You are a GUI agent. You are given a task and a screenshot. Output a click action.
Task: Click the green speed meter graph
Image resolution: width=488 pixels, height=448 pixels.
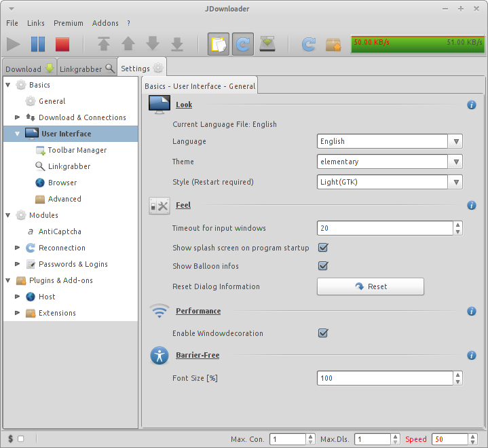[x=417, y=45]
